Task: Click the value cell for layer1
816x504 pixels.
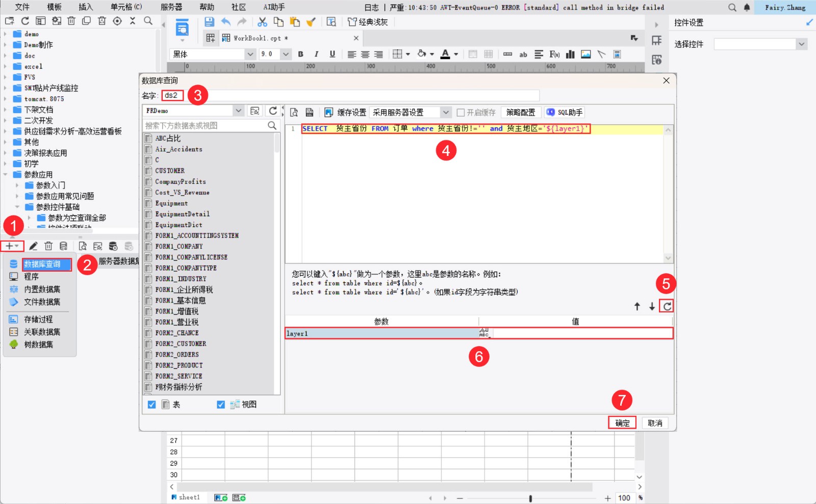Action: point(582,333)
